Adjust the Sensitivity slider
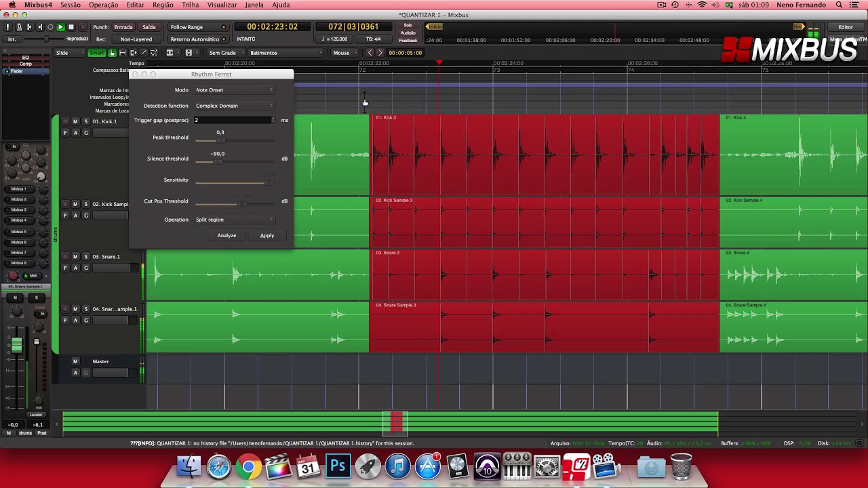Image resolution: width=868 pixels, height=488 pixels. coord(235,183)
